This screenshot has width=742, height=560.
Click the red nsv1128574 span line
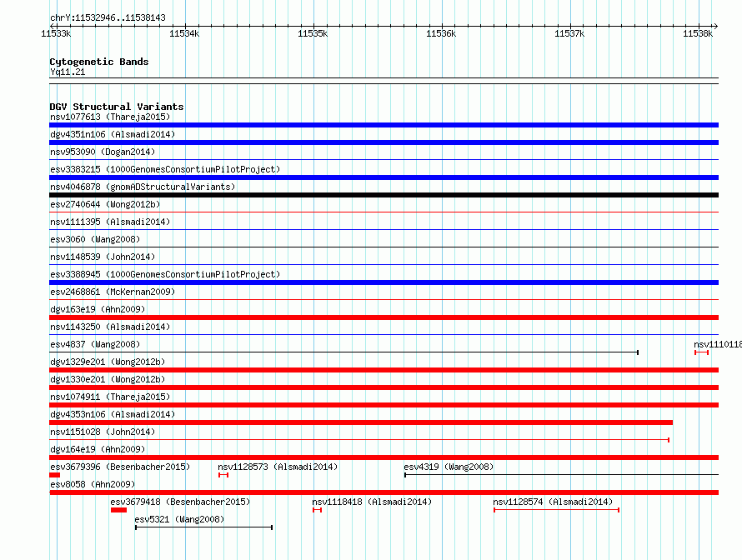pyautogui.click(x=557, y=510)
